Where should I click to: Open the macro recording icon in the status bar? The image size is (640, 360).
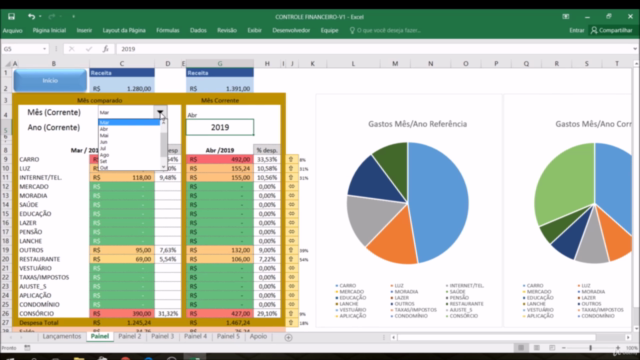point(27,348)
